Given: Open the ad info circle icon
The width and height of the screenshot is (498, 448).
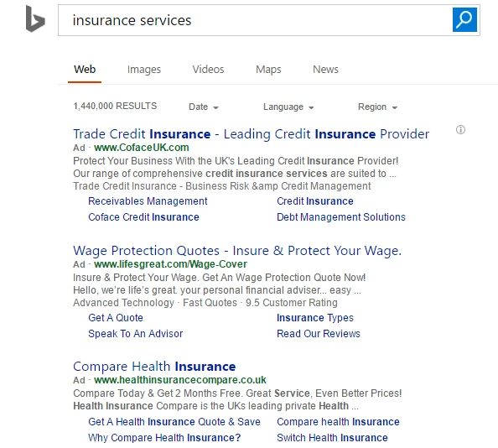Looking at the screenshot, I should tap(460, 130).
